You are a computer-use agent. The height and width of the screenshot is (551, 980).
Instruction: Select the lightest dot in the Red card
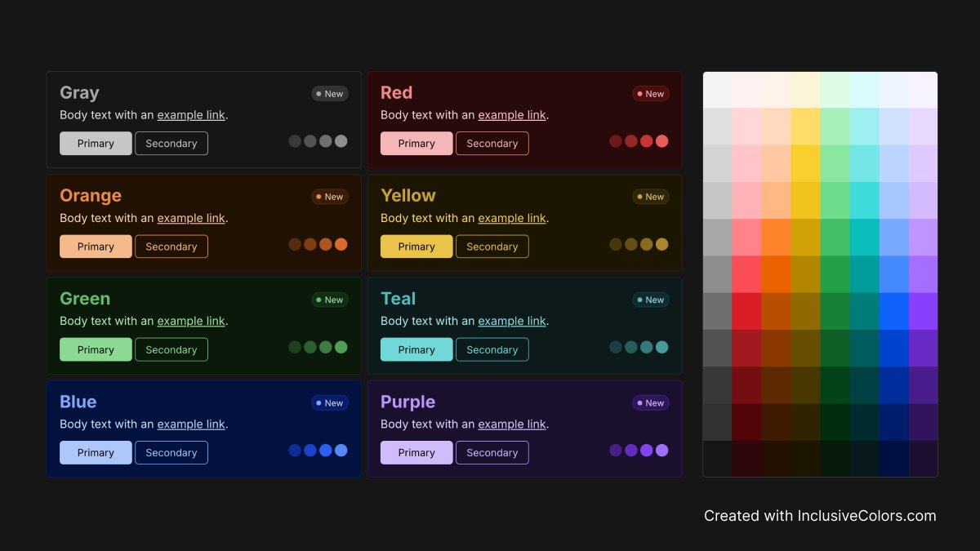point(662,141)
